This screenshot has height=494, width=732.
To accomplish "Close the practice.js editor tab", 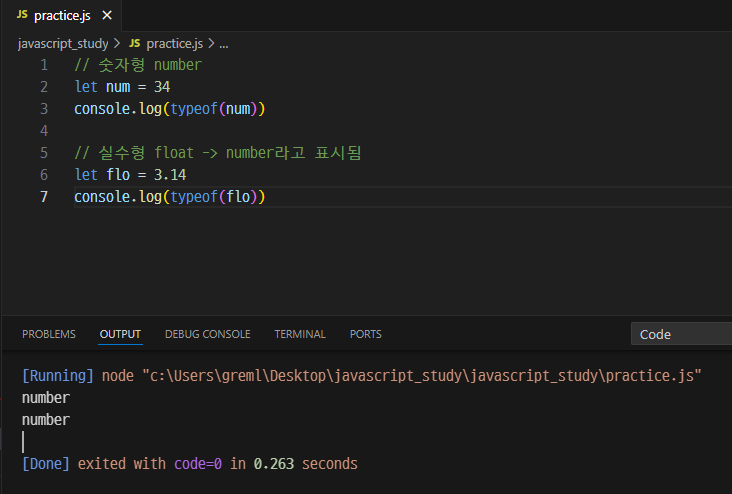I will 107,15.
